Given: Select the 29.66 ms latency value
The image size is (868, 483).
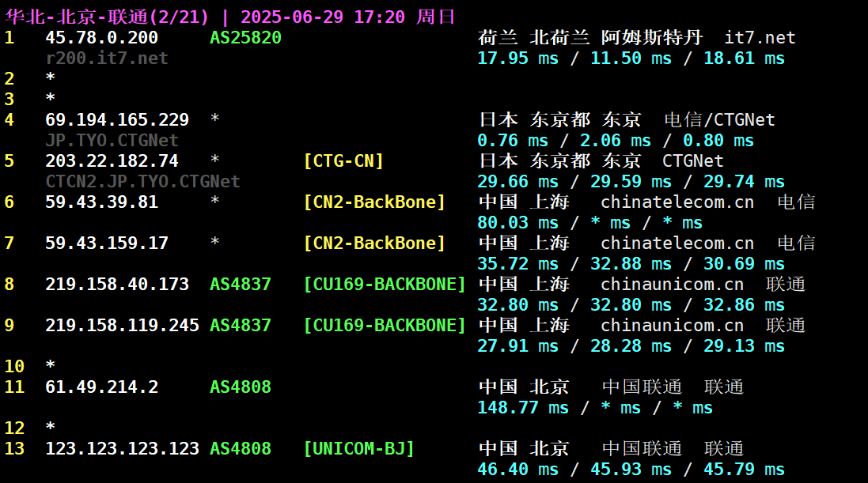Looking at the screenshot, I should coord(517,182).
